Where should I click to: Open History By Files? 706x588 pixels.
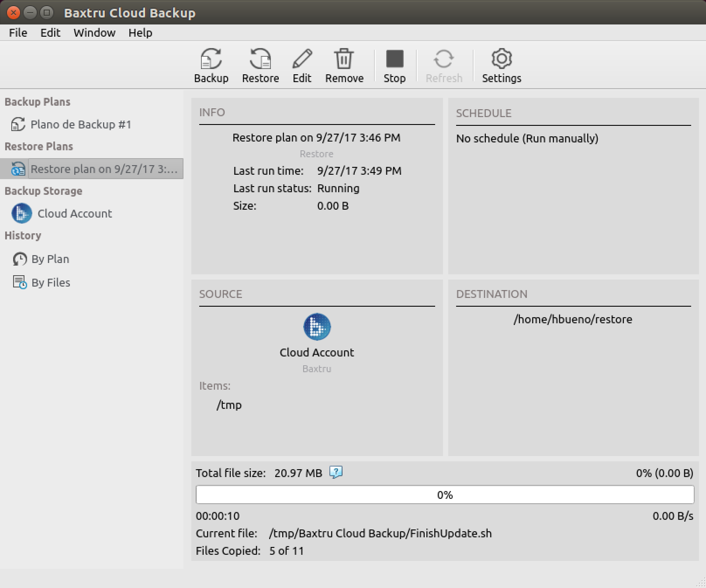pos(51,283)
